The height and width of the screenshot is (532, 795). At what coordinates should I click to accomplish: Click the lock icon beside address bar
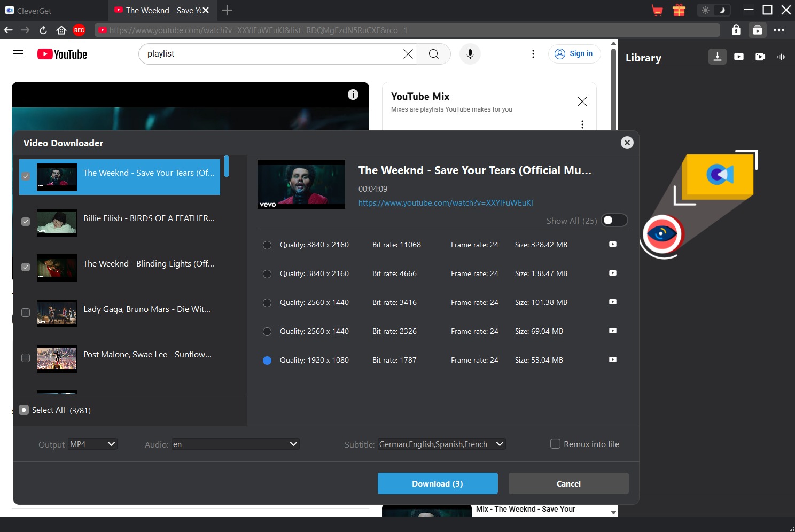coord(736,30)
